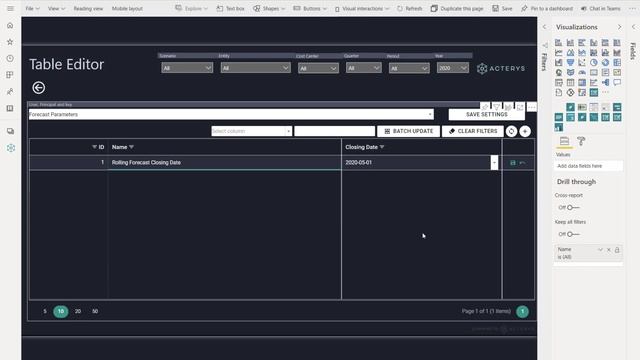Viewport: 640px width, 360px height.
Task: Open the Quarter slicer dropdown
Action: tap(364, 68)
